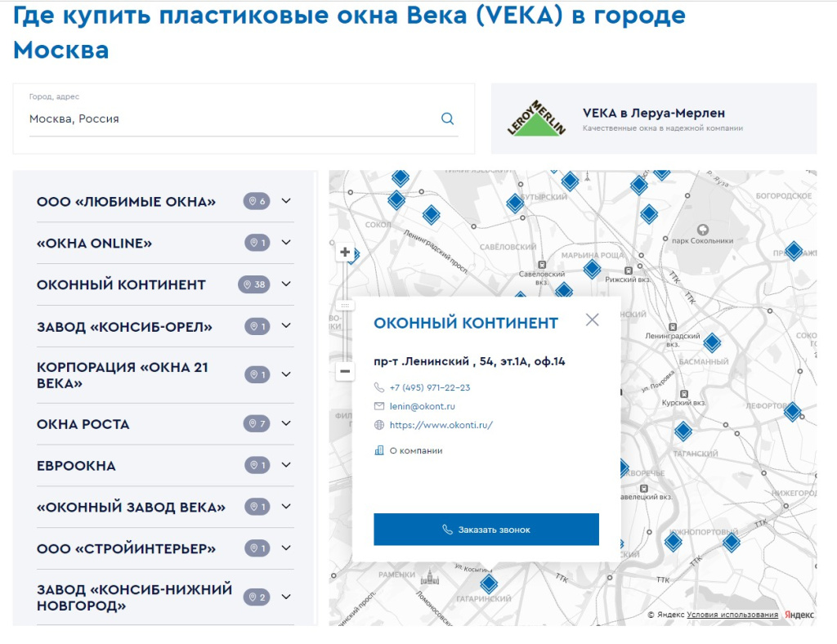Click the globe website icon in popup
Screen dimensions: 837x644
(x=379, y=425)
